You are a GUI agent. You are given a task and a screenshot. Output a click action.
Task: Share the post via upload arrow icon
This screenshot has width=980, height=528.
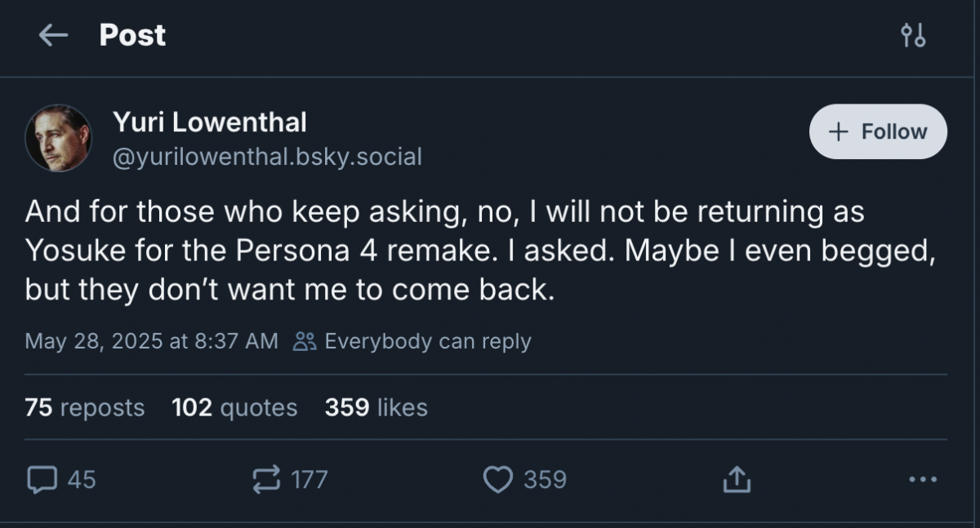coord(736,479)
